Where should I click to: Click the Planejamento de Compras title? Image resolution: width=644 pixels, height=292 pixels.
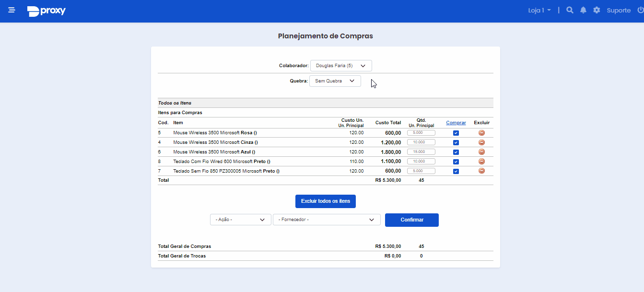click(326, 36)
